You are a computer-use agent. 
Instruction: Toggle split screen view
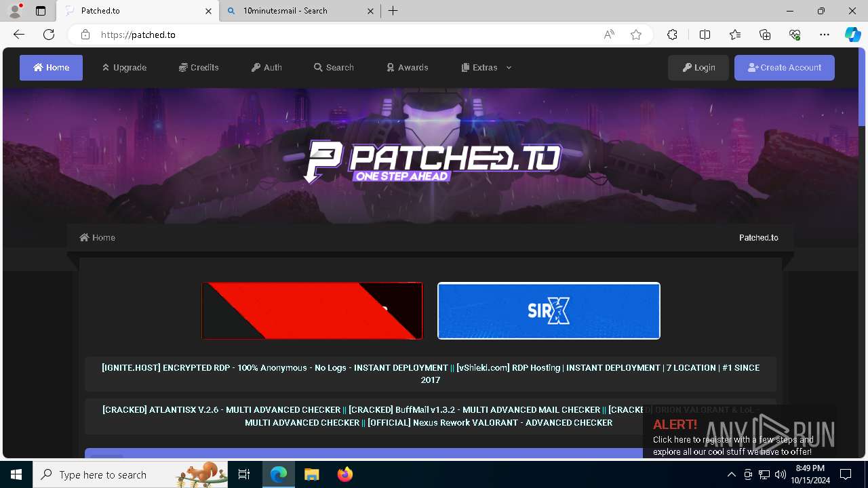[705, 35]
